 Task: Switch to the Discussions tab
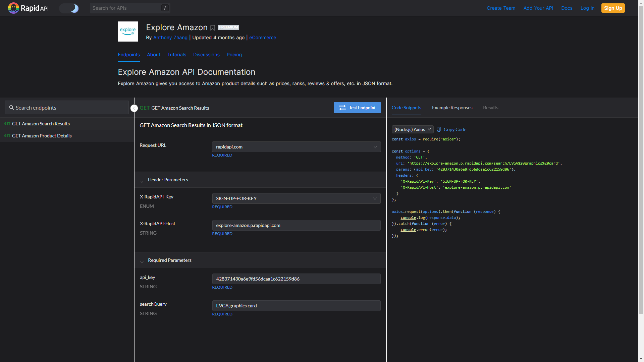pyautogui.click(x=206, y=55)
